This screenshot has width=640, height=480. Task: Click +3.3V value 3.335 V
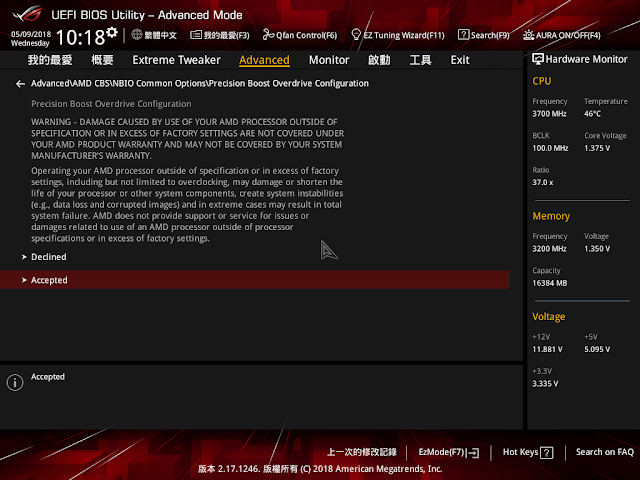coord(545,384)
